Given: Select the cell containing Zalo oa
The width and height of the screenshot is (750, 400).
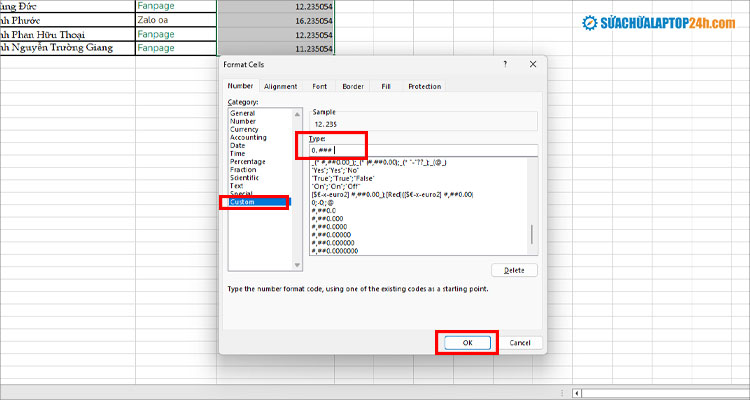Looking at the screenshot, I should 176,17.
